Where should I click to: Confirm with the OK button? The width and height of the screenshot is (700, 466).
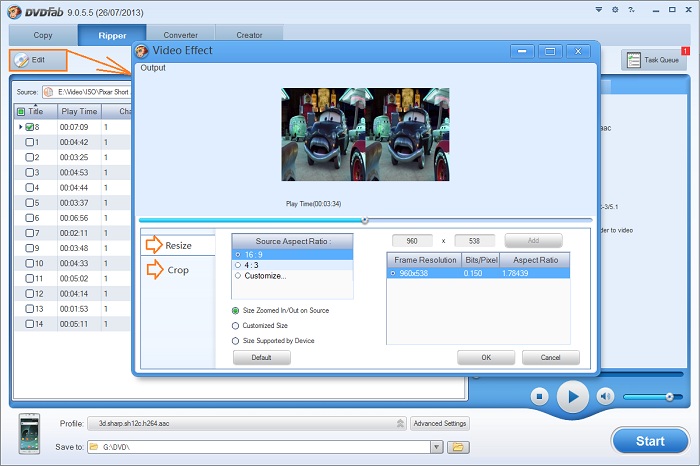486,358
